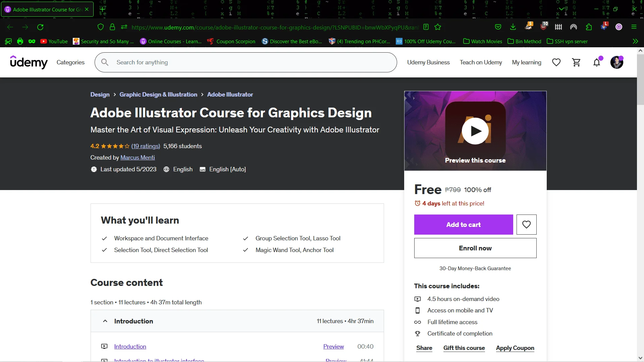Open uBlock Origin extension showing 10
This screenshot has height=362, width=644.
(x=544, y=26)
